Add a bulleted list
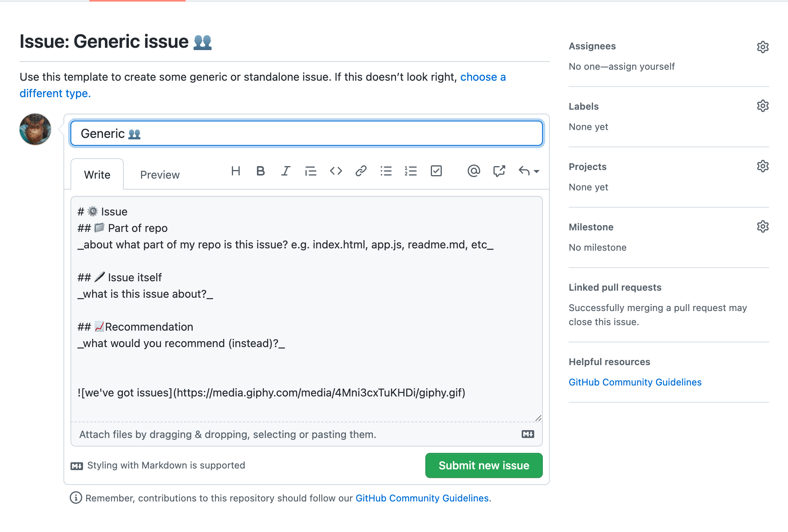Viewport: 788px width, 532px height. pos(386,171)
